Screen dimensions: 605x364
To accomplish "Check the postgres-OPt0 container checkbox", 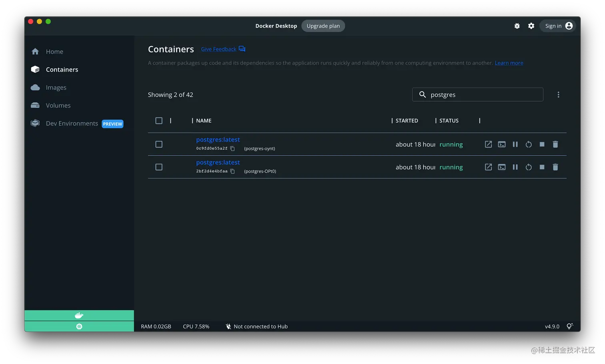I will (159, 167).
